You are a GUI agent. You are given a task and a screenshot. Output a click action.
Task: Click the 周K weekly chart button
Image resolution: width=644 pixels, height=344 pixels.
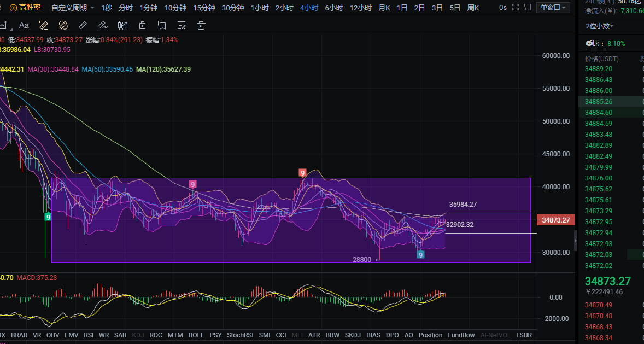point(473,8)
